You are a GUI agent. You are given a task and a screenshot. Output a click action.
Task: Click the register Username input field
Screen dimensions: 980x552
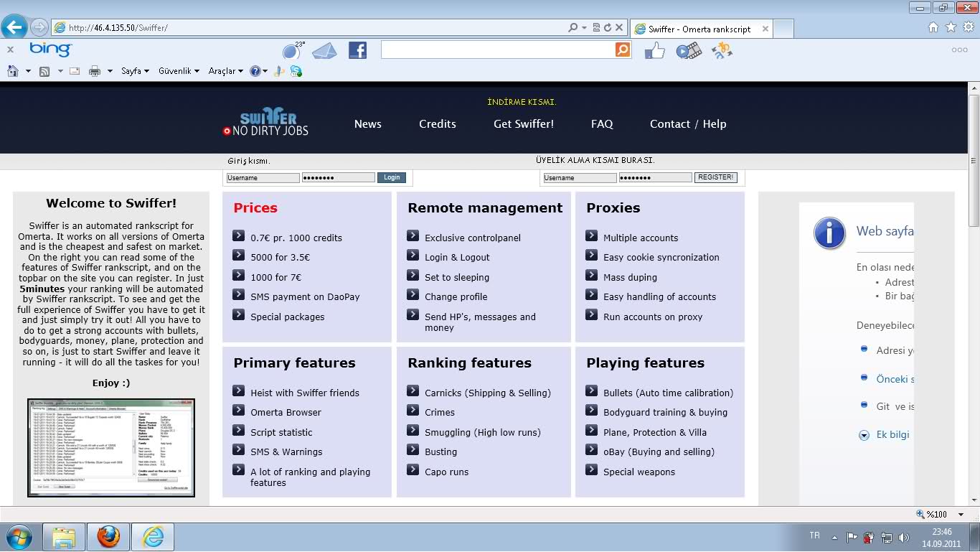[580, 177]
